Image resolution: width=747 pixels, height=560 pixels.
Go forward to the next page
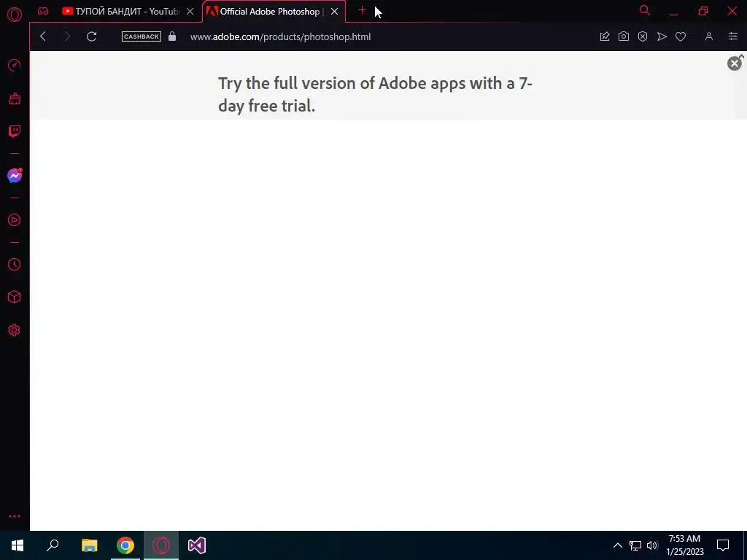(x=67, y=36)
